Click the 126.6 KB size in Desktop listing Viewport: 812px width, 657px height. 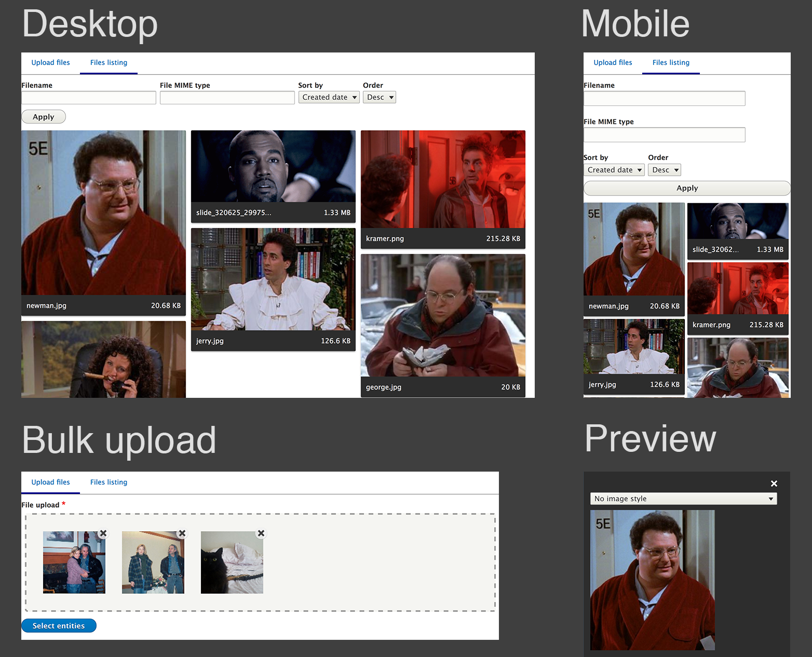[x=336, y=341]
